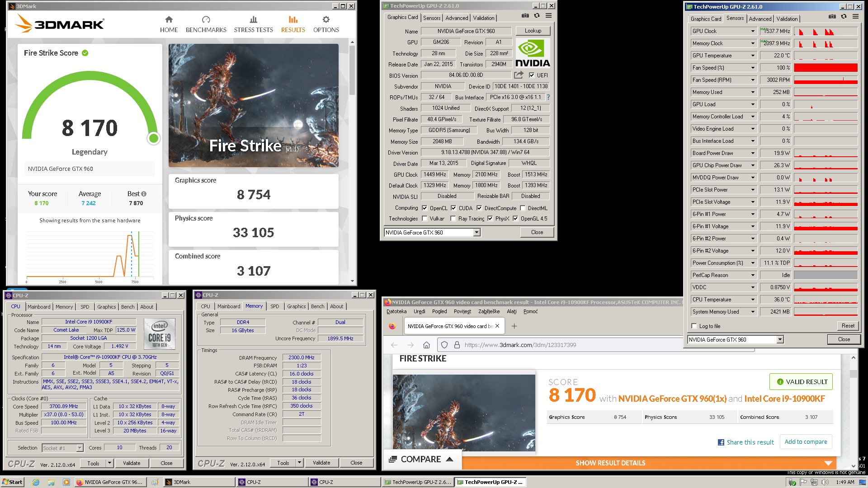Expand PerfCap Reason sensor dropdown
Viewport: 868px width, 488px height.
753,275
